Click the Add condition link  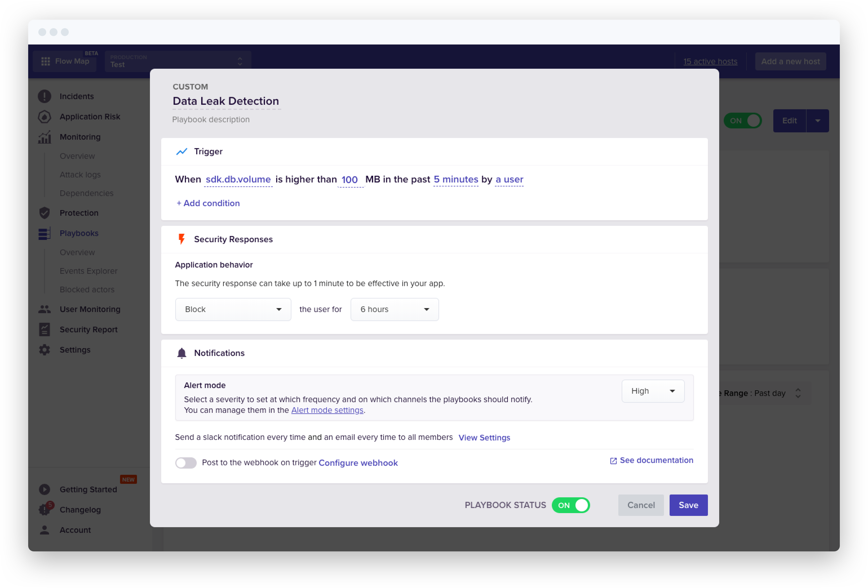[208, 203]
